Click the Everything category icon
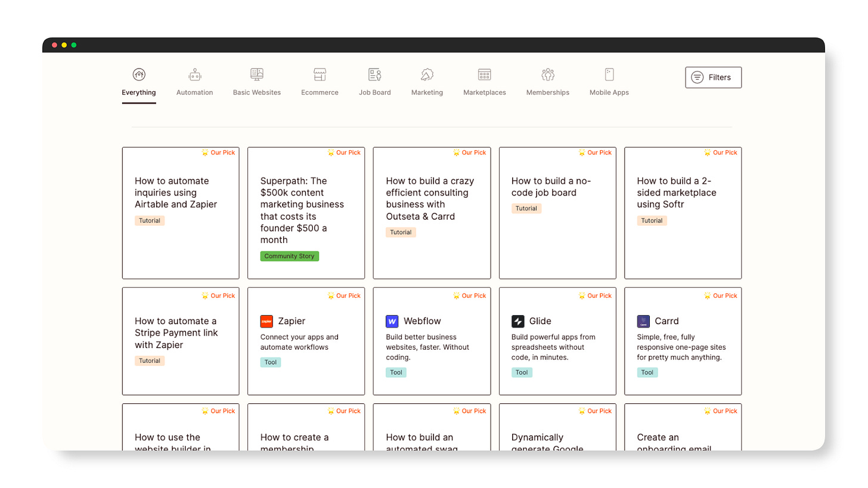The image size is (868, 488). coord(139,74)
